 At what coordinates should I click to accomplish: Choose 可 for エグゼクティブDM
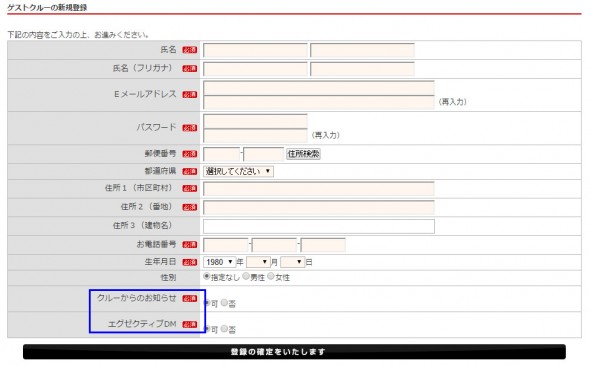(207, 329)
